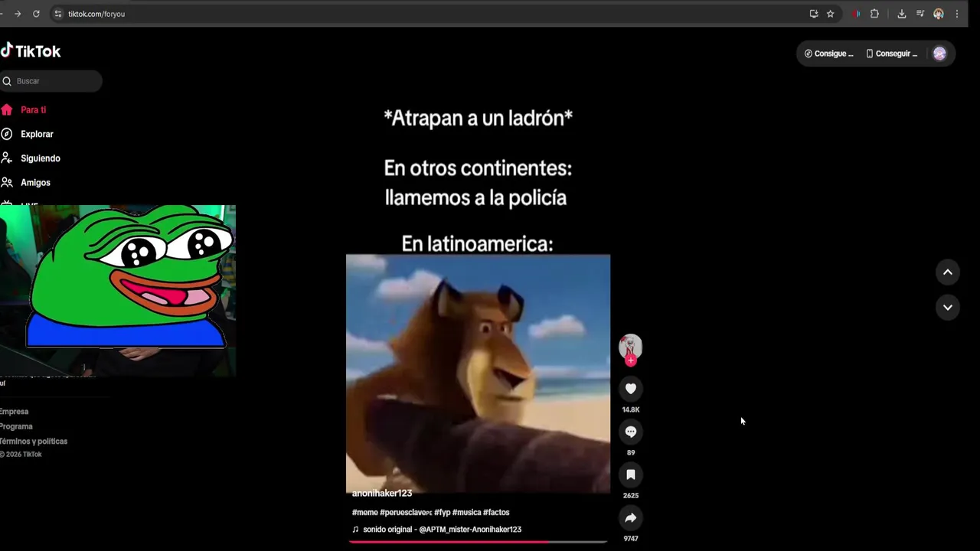Viewport: 980px width, 551px height.
Task: Click the #factos hashtag
Action: pyautogui.click(x=496, y=513)
